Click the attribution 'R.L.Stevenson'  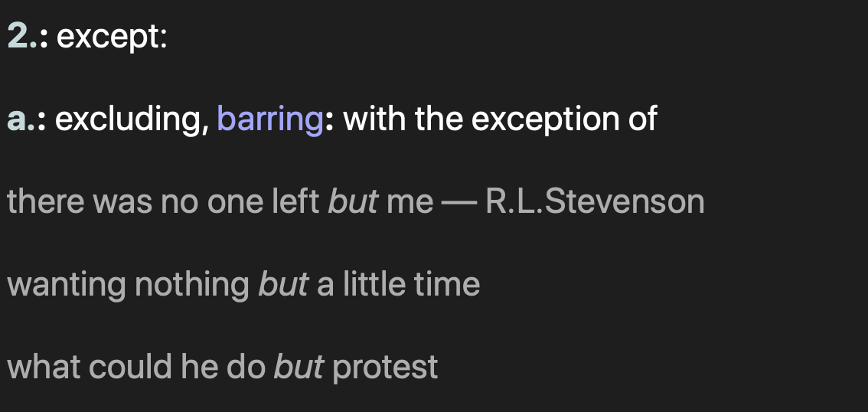(595, 201)
